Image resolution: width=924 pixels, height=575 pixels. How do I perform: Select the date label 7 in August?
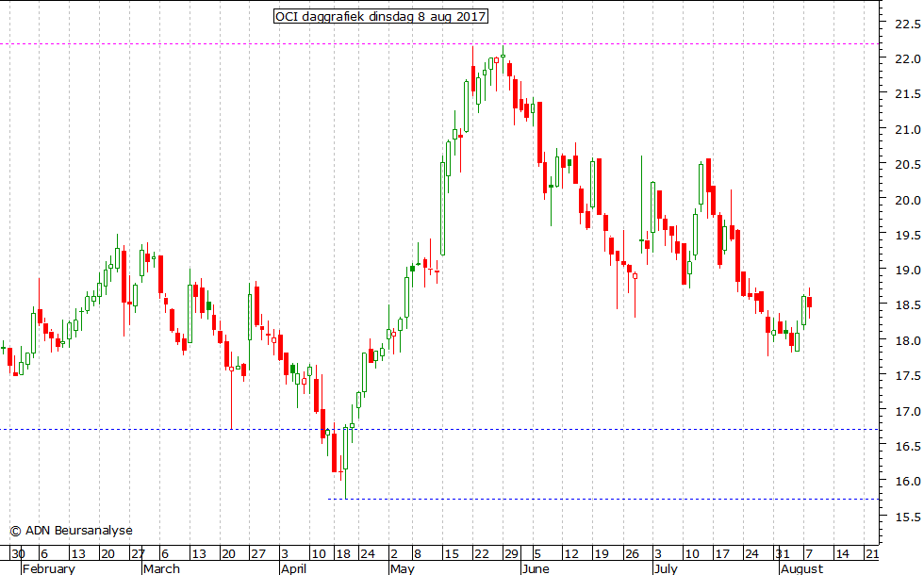coord(809,554)
